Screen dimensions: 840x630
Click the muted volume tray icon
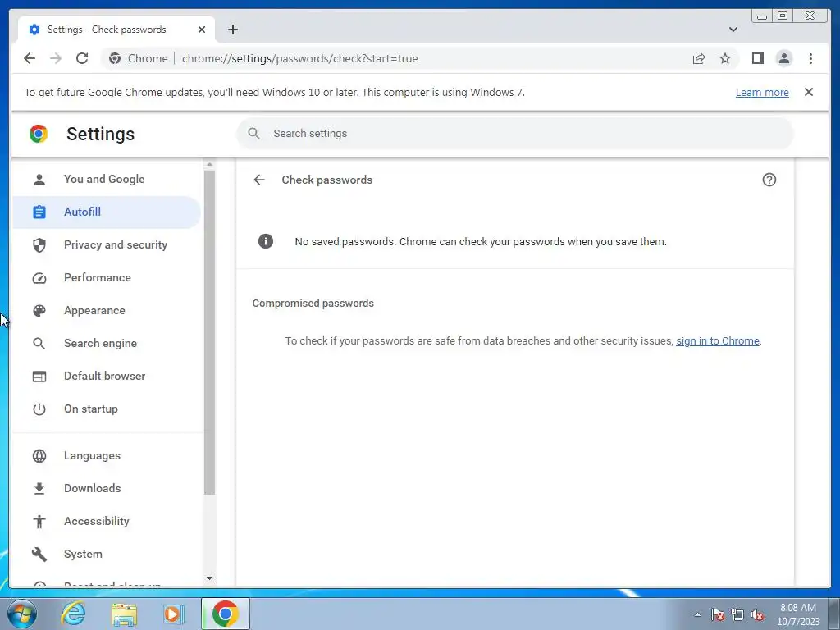click(757, 614)
